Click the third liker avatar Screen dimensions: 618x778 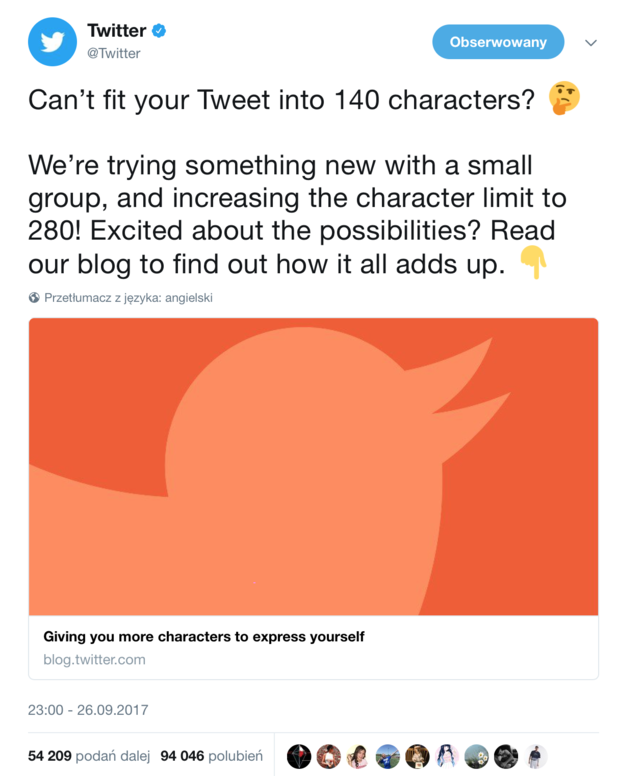pyautogui.click(x=358, y=757)
